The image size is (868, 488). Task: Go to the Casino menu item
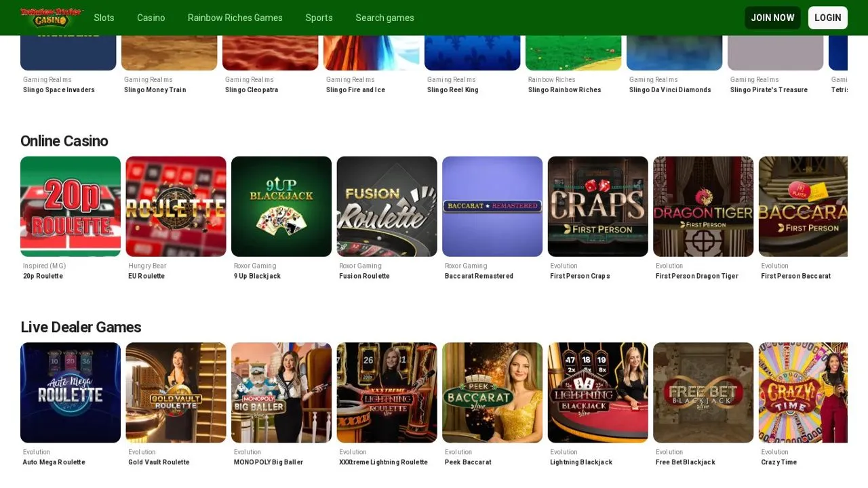pos(151,18)
